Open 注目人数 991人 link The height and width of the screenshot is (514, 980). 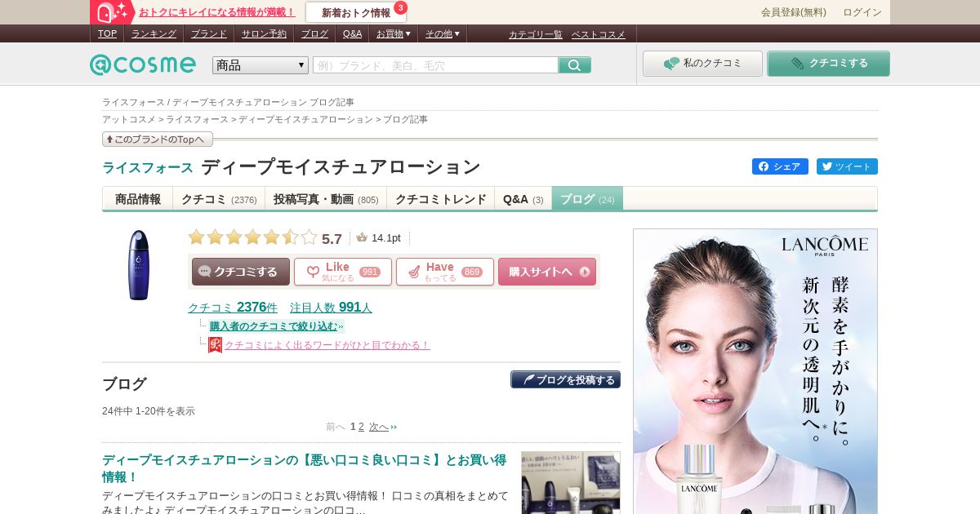pyautogui.click(x=331, y=308)
